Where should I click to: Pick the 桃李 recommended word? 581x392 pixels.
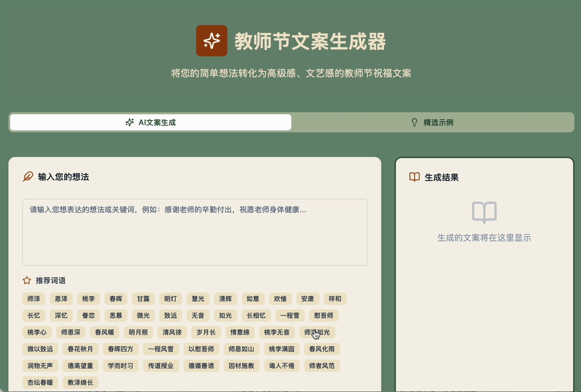pyautogui.click(x=88, y=299)
